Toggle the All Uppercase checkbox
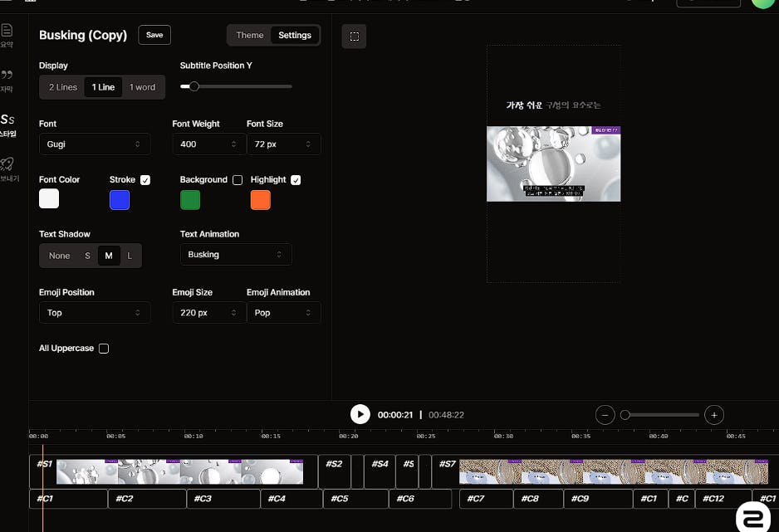779x532 pixels. pyautogui.click(x=104, y=349)
